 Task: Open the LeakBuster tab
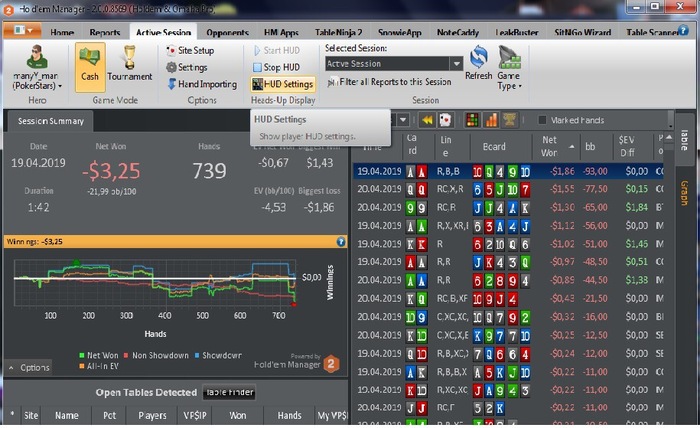tap(517, 32)
